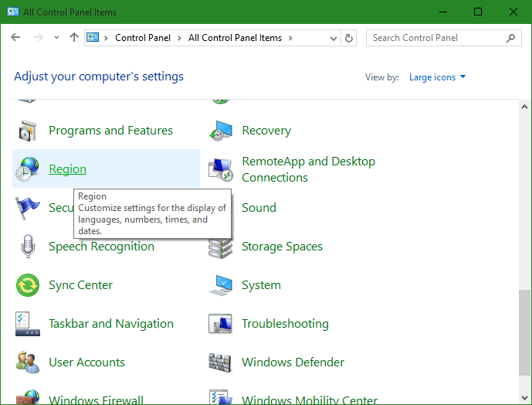
Task: Click the Recovery icon
Action: coord(221,131)
